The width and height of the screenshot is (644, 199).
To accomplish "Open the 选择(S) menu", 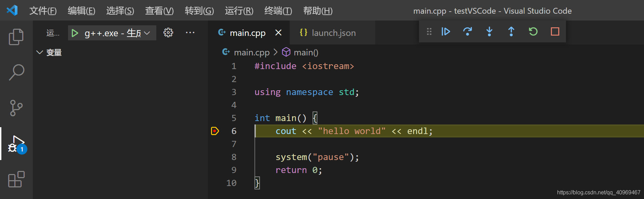I will pyautogui.click(x=120, y=11).
